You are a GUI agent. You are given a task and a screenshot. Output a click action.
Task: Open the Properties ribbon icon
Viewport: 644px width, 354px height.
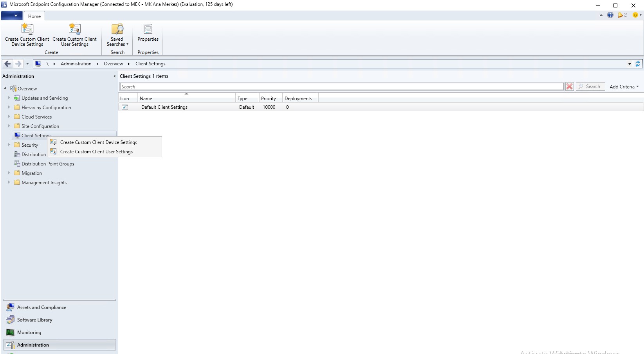coord(148,34)
